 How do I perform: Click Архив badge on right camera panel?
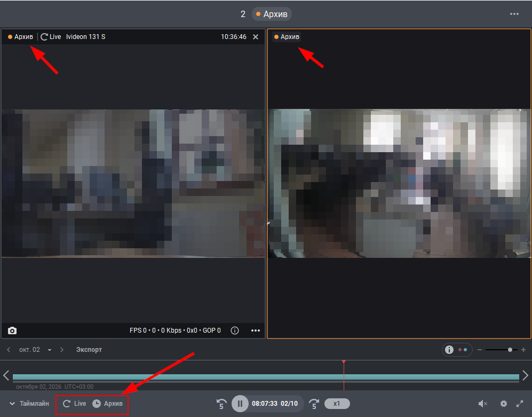tap(287, 37)
